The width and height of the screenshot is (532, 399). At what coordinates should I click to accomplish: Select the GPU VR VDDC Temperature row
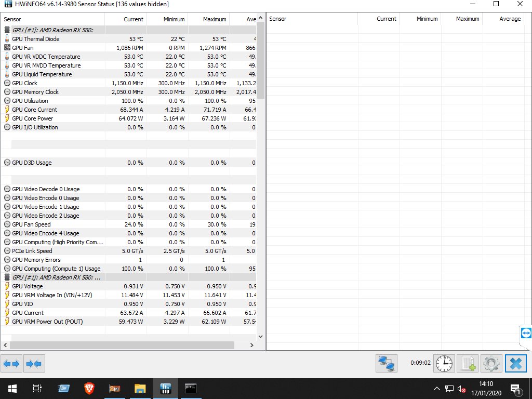click(129, 56)
